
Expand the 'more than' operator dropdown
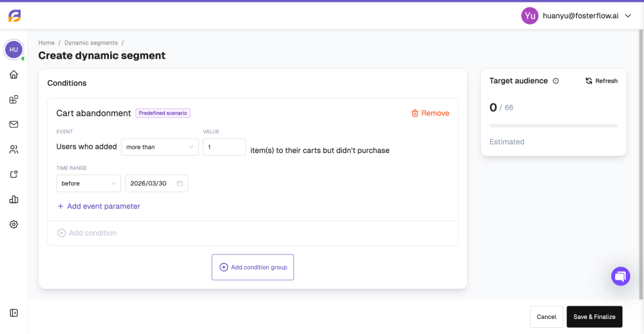[x=160, y=147]
